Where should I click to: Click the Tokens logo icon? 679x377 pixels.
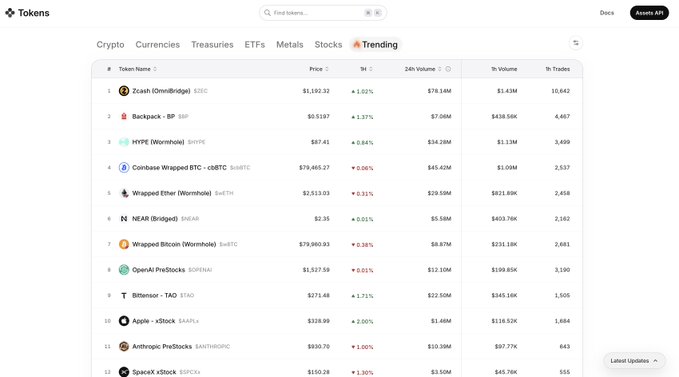click(10, 13)
